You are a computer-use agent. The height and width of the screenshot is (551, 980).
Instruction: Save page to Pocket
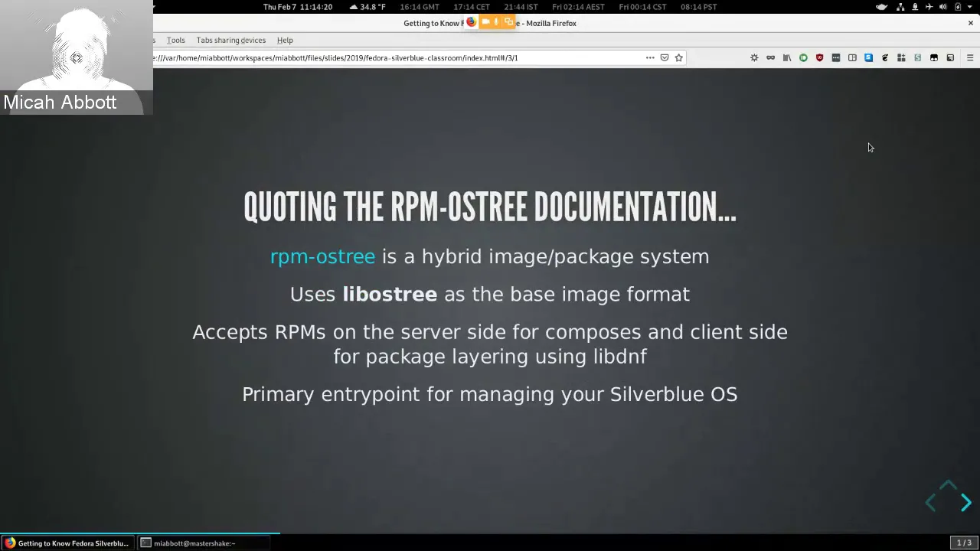(665, 57)
